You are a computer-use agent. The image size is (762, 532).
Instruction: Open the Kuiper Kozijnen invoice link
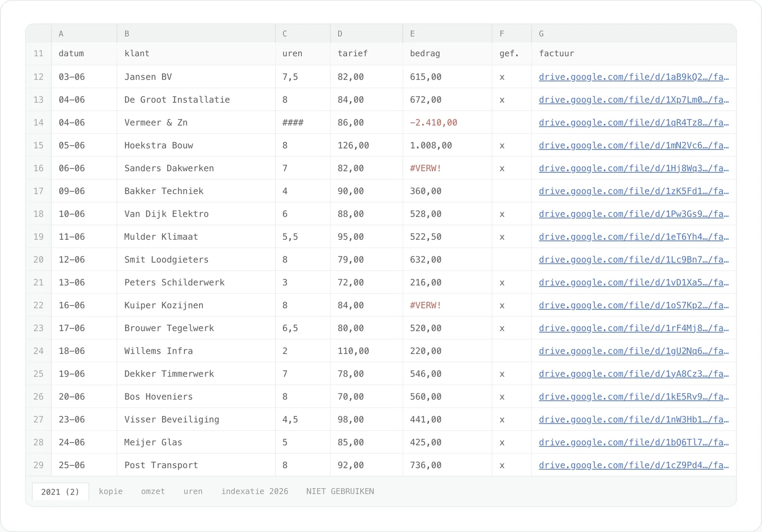633,305
